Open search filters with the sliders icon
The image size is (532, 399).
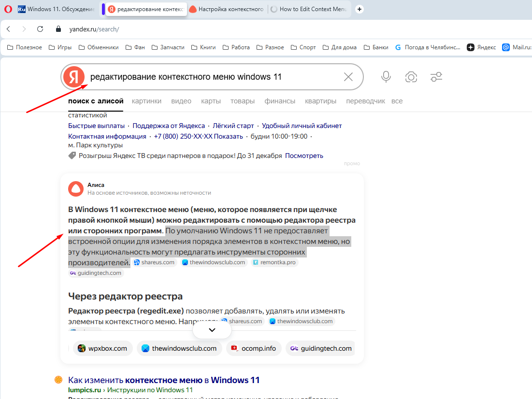(x=436, y=77)
